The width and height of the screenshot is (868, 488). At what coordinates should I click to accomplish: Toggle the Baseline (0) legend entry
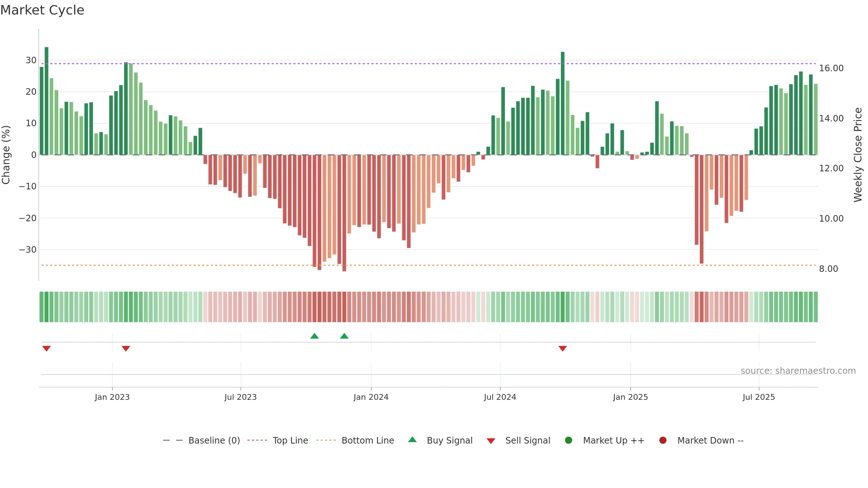214,440
